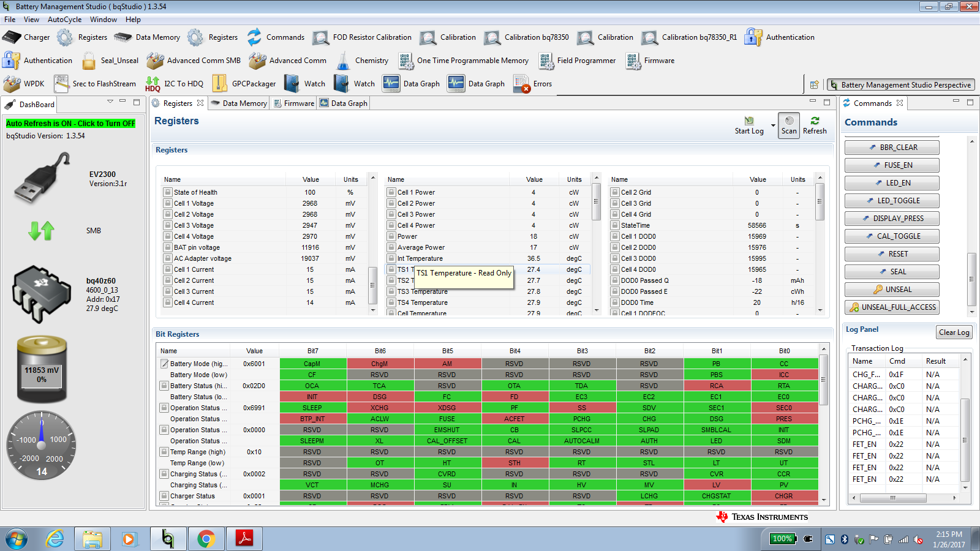This screenshot has height=551, width=980.
Task: Send the FUSE_EN command
Action: [x=892, y=165]
